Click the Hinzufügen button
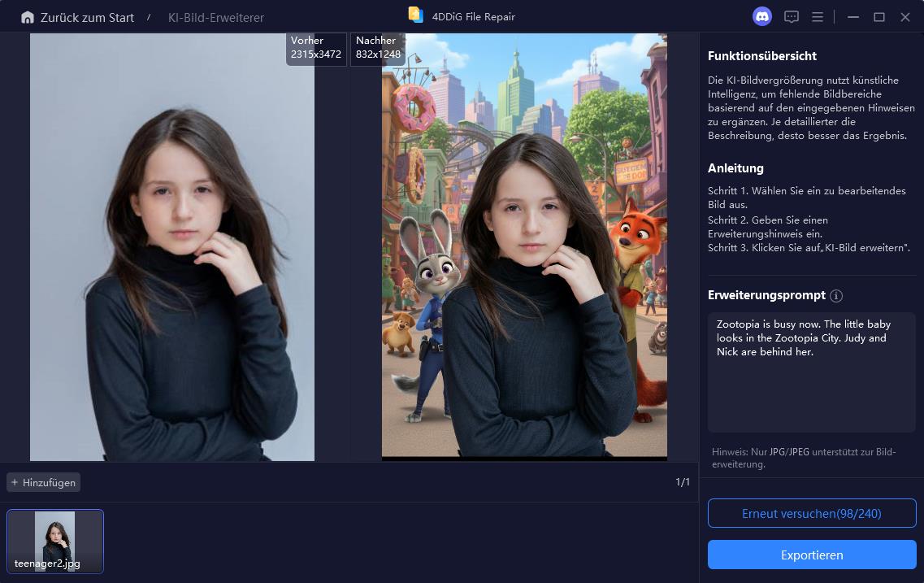The width and height of the screenshot is (924, 583). [44, 482]
